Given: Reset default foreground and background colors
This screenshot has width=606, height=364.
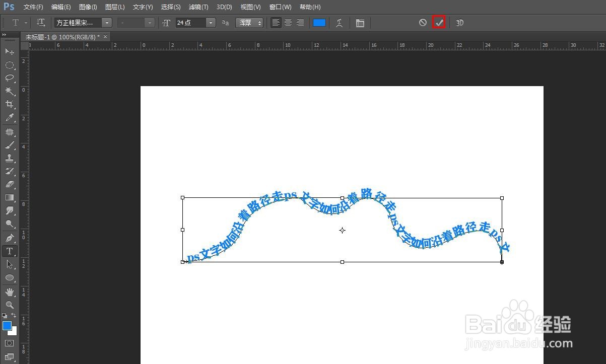Looking at the screenshot, I should click(5, 315).
